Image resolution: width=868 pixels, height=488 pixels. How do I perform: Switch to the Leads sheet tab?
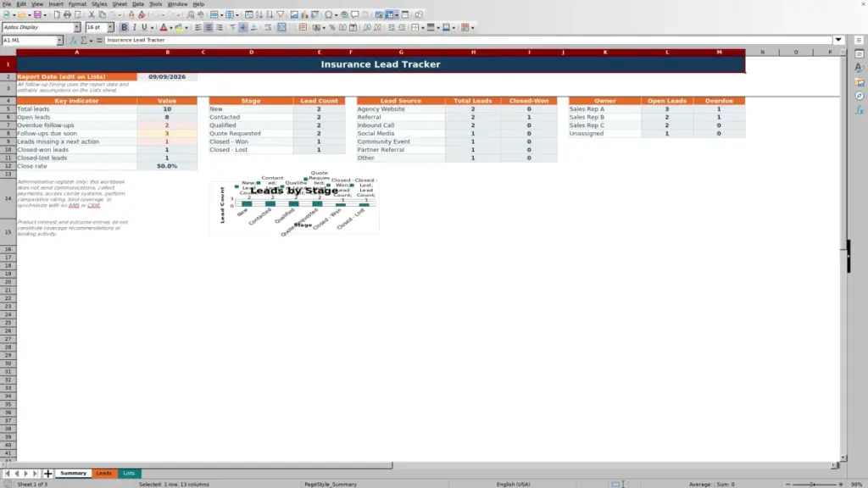pos(104,474)
